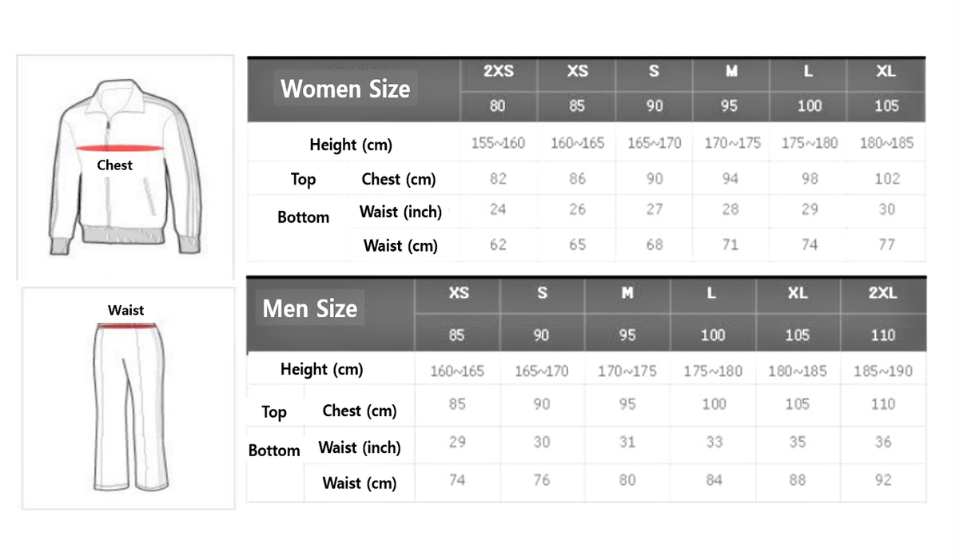Click the Waist label above the pants
Viewport: 959px width, 560px height.
click(126, 310)
